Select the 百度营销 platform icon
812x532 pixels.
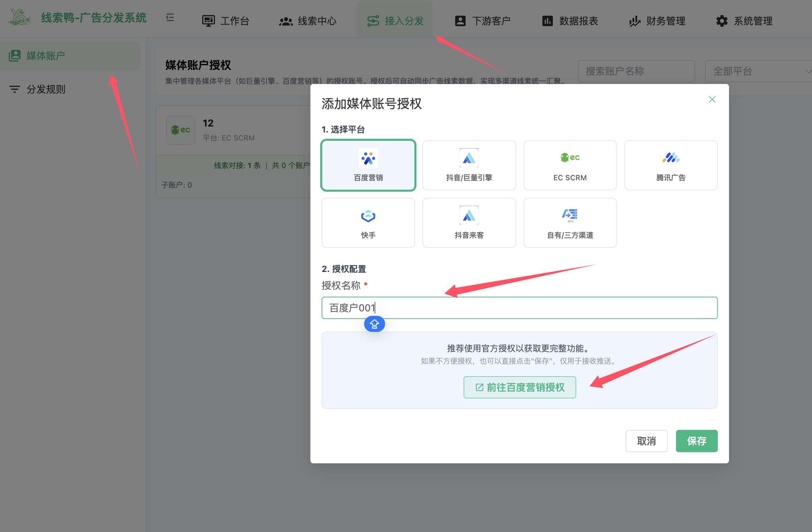pos(368,158)
